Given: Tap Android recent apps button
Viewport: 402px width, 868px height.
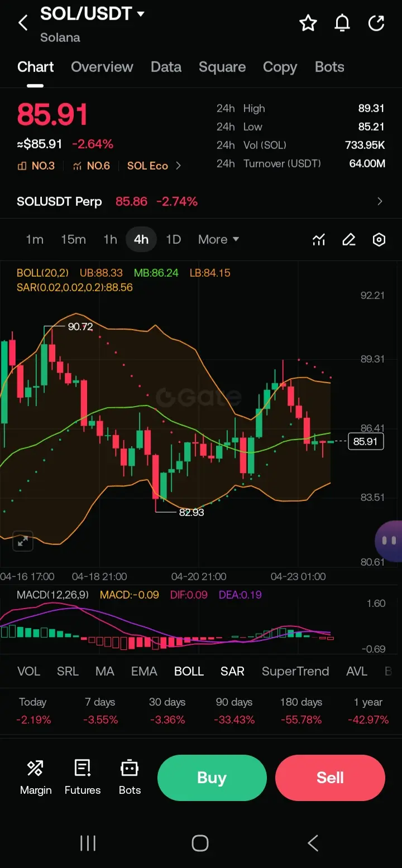Looking at the screenshot, I should pos(88,843).
